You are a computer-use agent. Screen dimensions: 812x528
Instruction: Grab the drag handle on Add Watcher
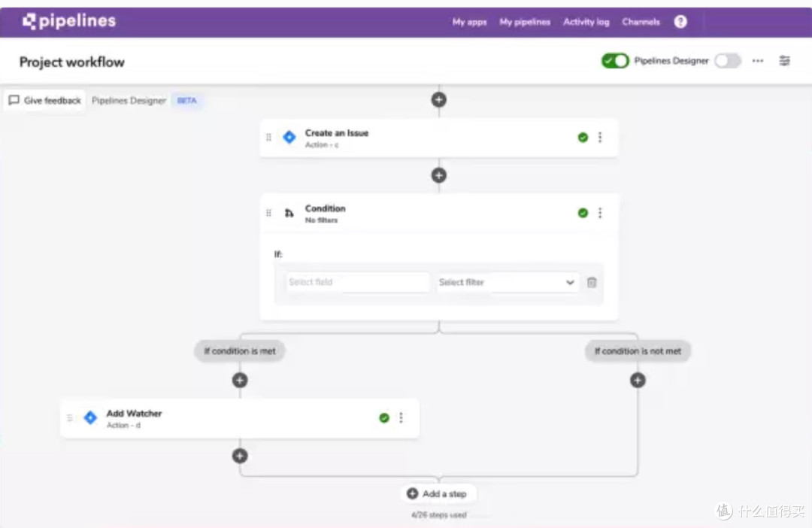point(69,417)
